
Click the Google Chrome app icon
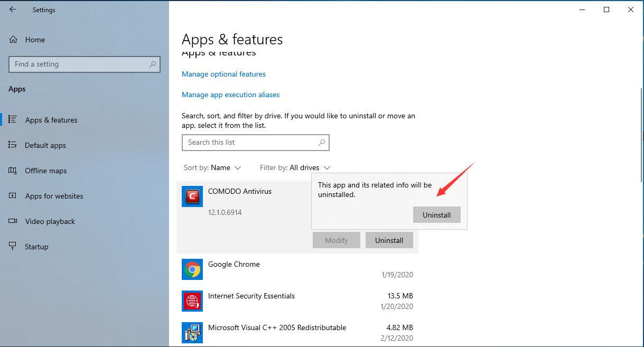(192, 269)
